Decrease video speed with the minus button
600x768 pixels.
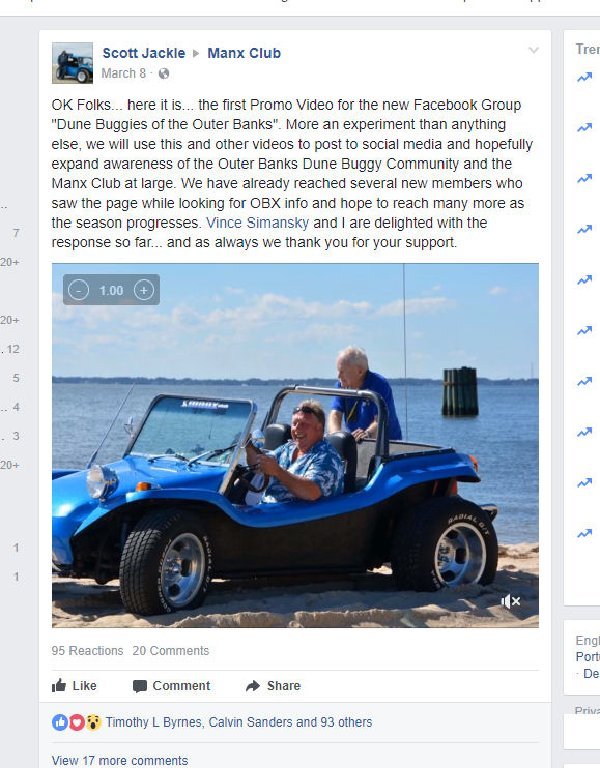click(x=78, y=290)
